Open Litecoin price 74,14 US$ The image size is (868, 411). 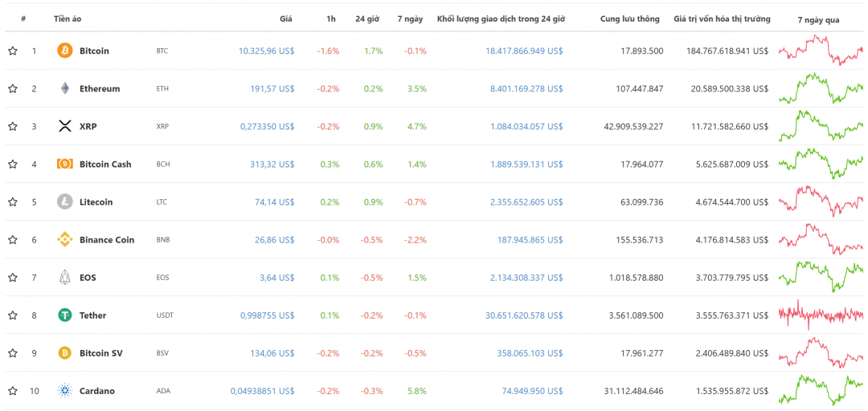tap(275, 202)
